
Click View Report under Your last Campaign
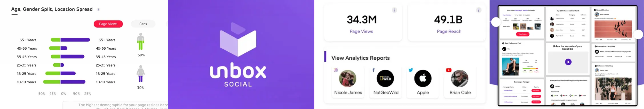(523, 34)
